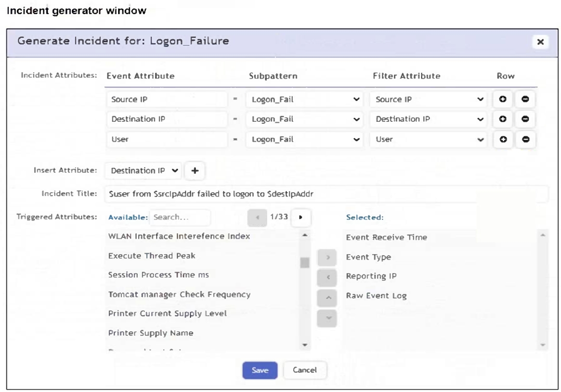Cancel the incident dialog
This screenshot has height=392, width=561.
tap(304, 370)
